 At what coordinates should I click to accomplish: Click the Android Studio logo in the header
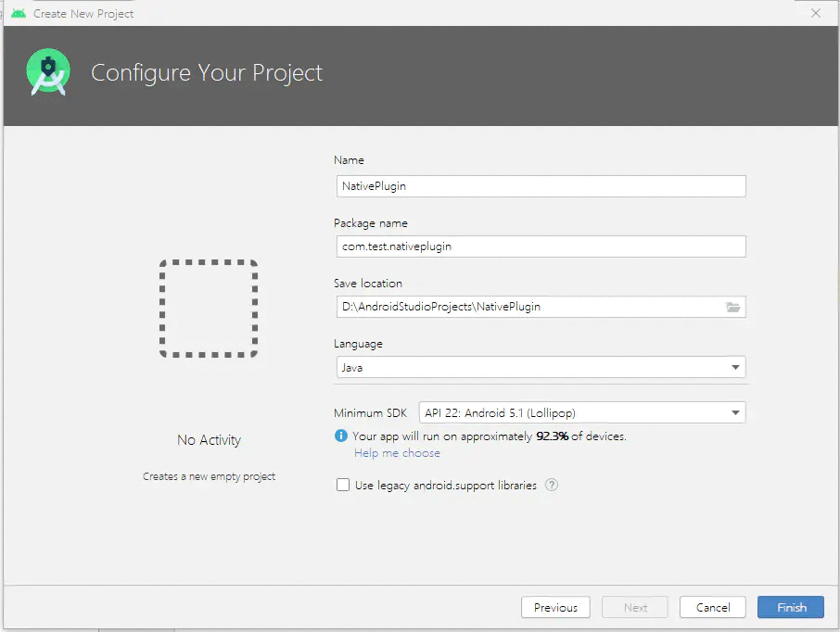[x=50, y=73]
